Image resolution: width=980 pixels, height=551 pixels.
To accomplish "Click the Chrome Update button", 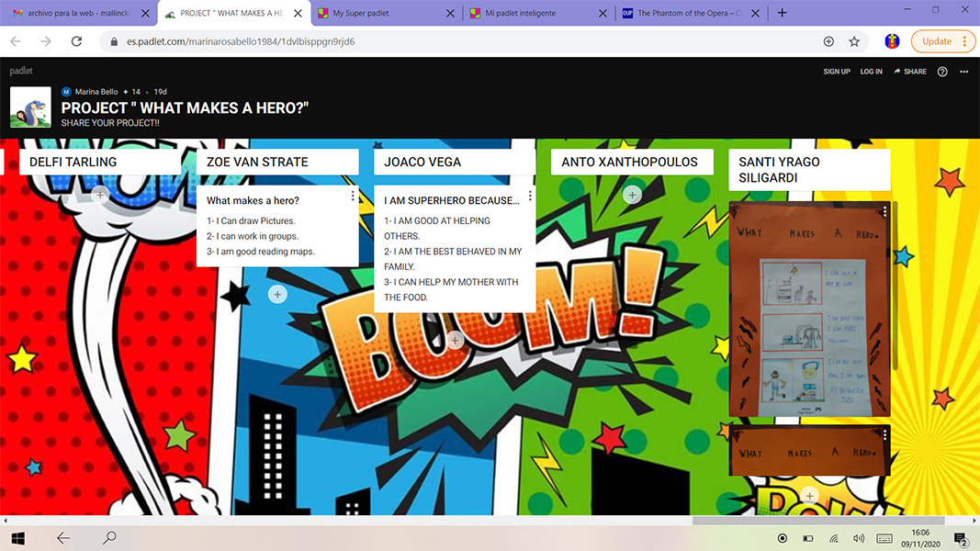I will point(937,41).
